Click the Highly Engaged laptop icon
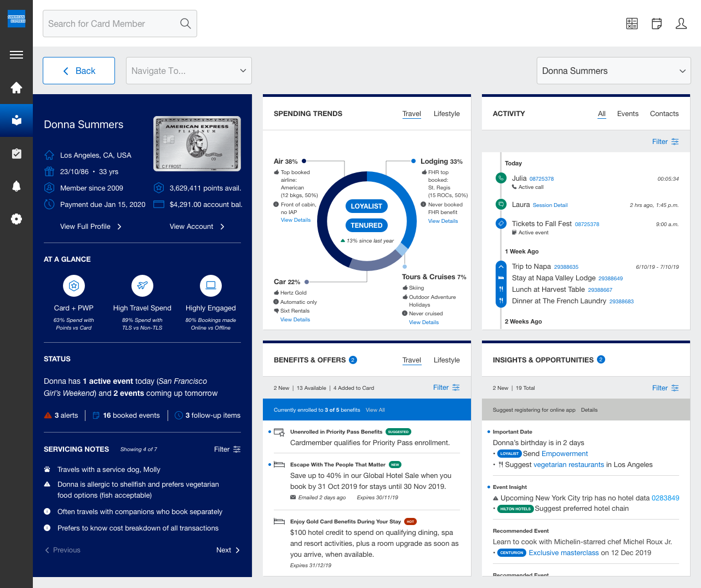The height and width of the screenshot is (588, 701). coord(211,285)
